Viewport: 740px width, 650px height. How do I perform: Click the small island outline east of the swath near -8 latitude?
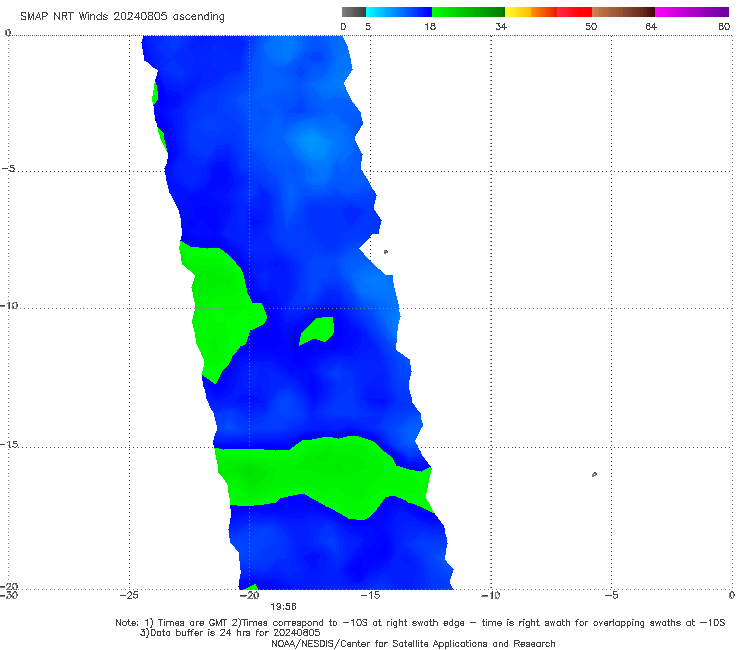(x=386, y=252)
